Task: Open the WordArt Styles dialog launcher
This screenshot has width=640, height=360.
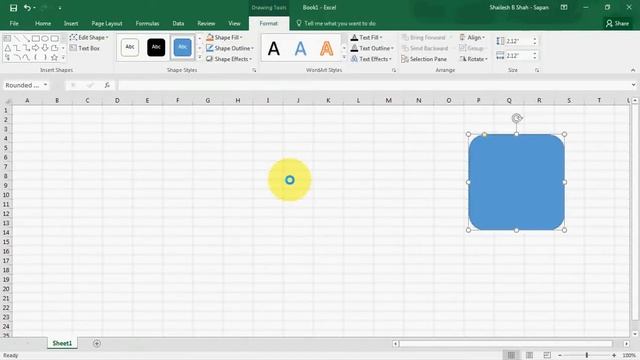Action: pos(394,70)
